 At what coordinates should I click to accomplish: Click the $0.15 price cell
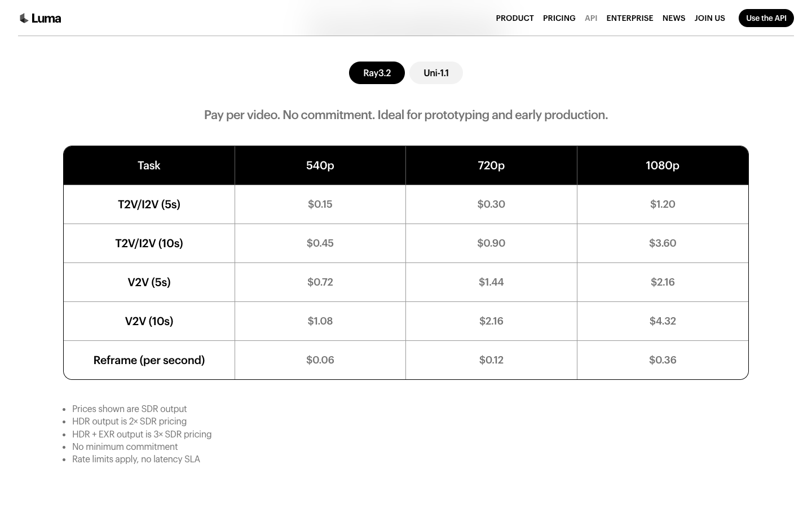point(320,204)
